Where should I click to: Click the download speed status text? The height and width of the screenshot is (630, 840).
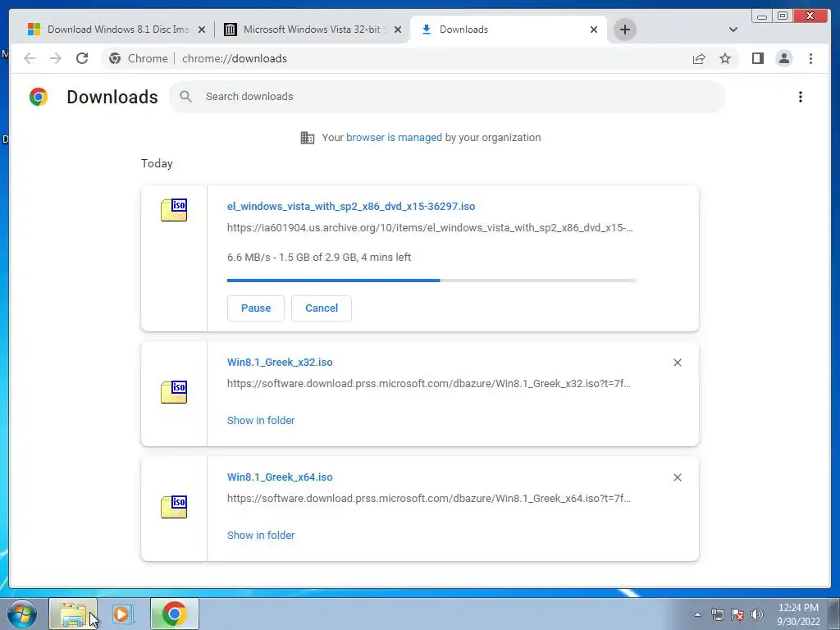[x=319, y=257]
